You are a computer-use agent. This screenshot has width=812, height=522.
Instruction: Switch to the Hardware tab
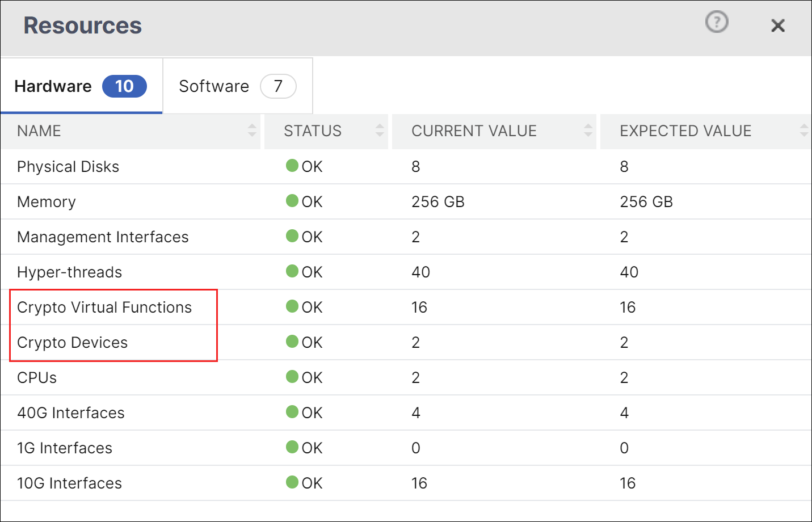click(x=81, y=86)
